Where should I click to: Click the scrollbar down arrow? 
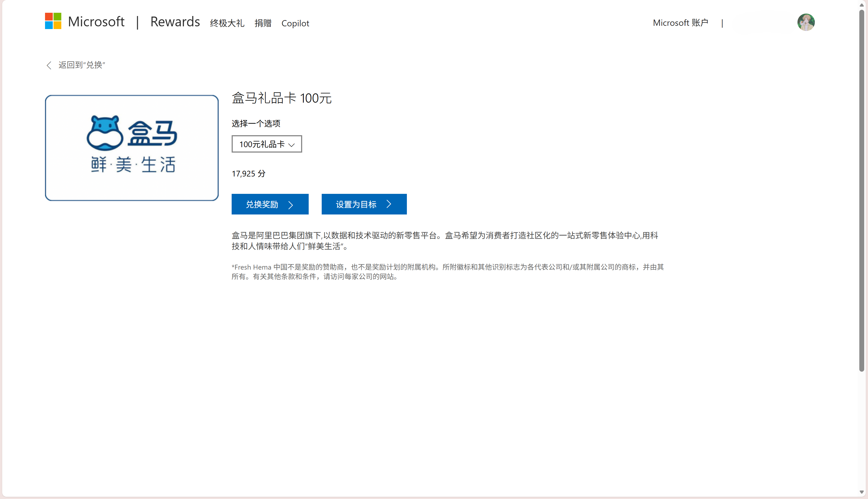861,492
